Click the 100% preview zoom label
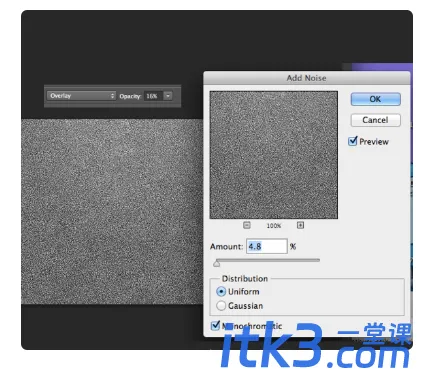The height and width of the screenshot is (369, 432). pyautogui.click(x=274, y=226)
